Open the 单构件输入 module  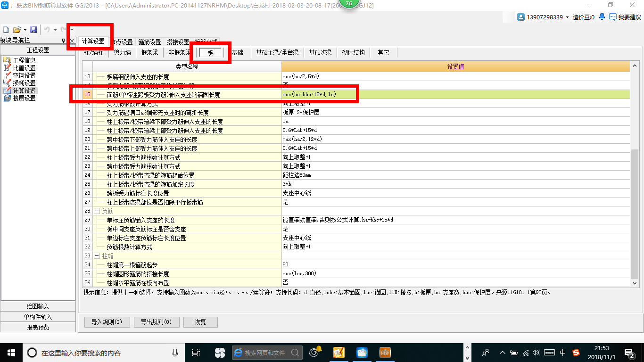click(x=38, y=317)
